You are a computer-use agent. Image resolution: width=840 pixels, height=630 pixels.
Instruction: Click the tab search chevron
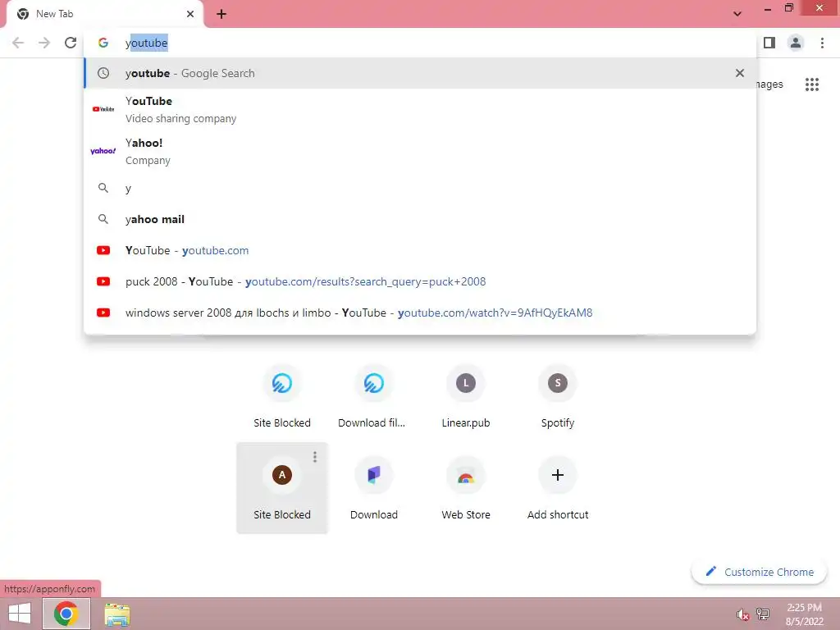click(737, 14)
